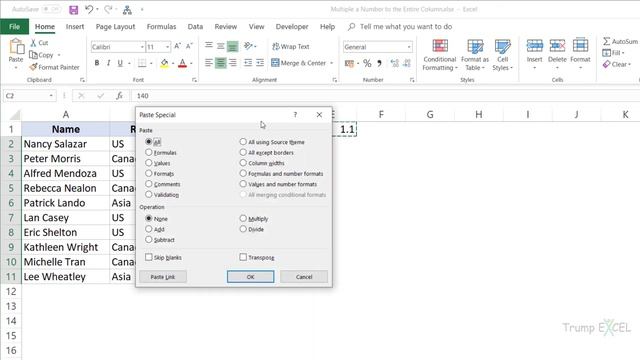Click OK in Paste Special dialog
This screenshot has width=640, height=360.
(x=250, y=277)
